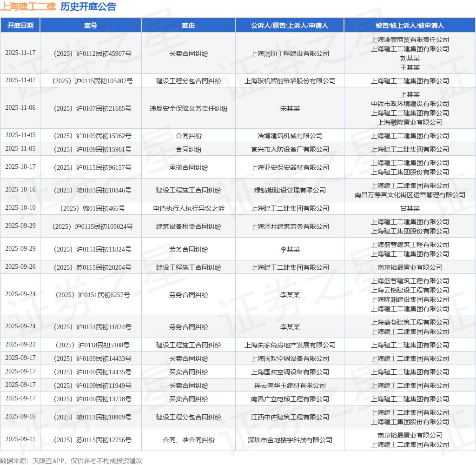Click plaintiff 深圳市金地楼宇科技有限公司
Image resolution: width=476 pixels, height=465 pixels.
click(x=290, y=440)
